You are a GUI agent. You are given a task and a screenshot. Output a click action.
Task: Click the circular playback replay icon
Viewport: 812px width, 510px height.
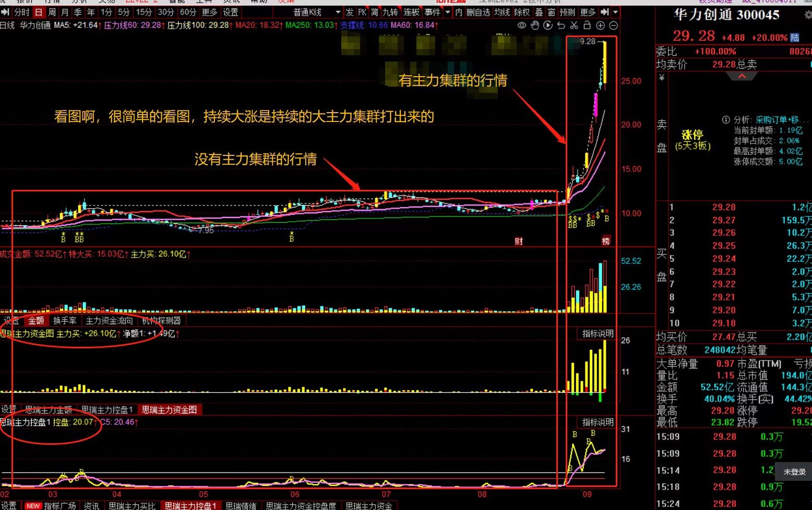[x=547, y=25]
